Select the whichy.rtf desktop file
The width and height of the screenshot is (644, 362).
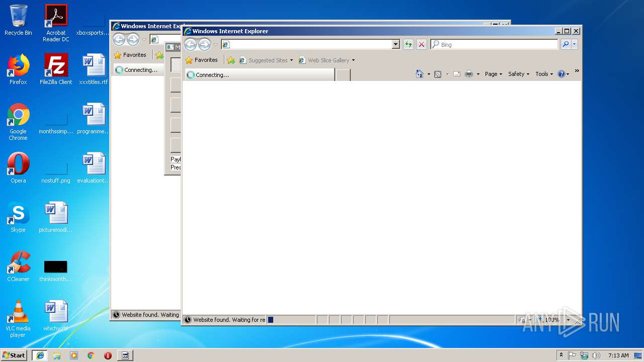56,316
